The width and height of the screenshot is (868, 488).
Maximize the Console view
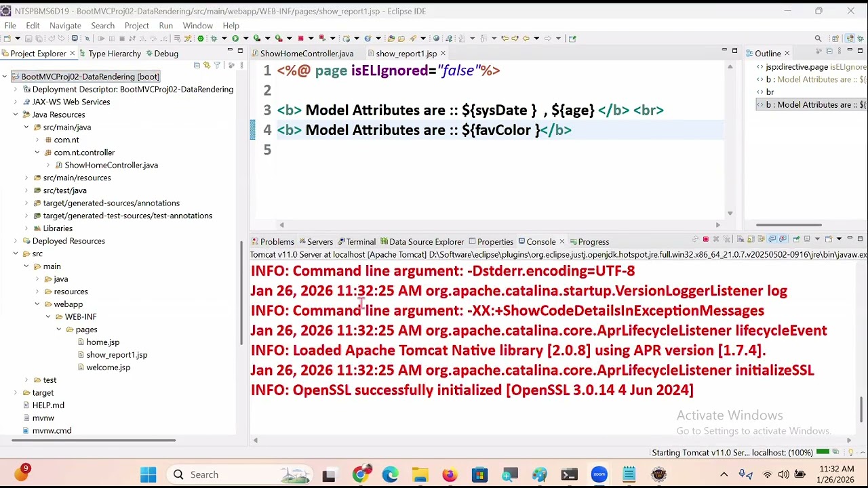pyautogui.click(x=860, y=239)
